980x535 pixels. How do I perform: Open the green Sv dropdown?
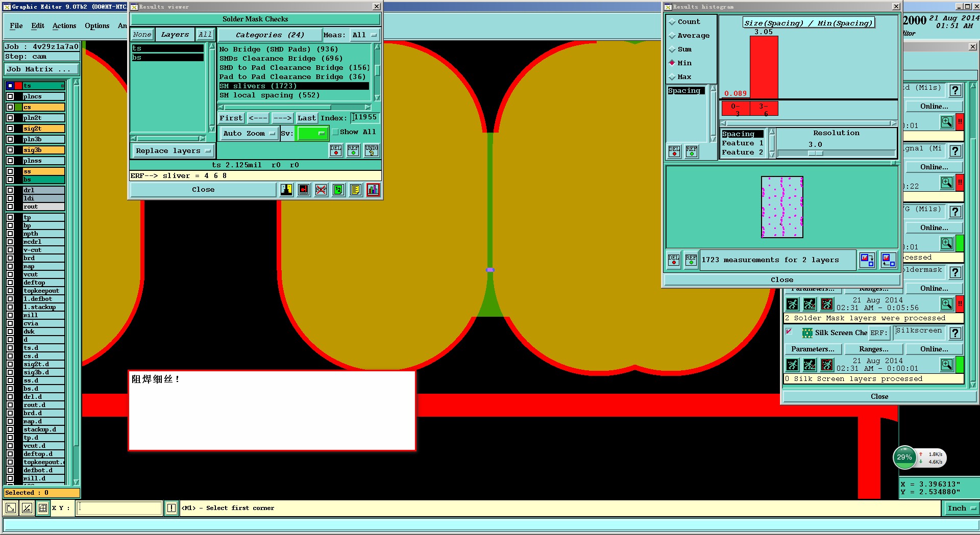pyautogui.click(x=312, y=133)
